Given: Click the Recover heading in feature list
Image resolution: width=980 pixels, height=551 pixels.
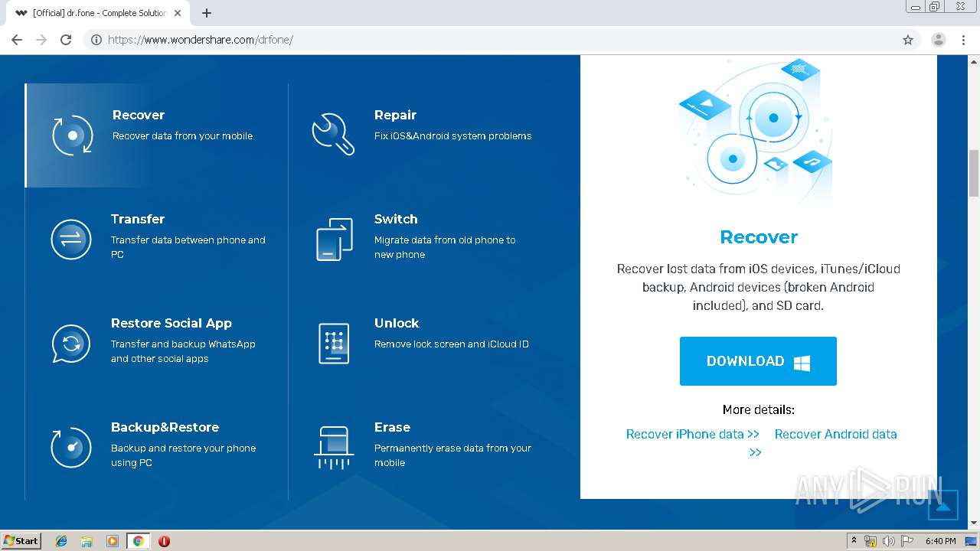Looking at the screenshot, I should (139, 115).
